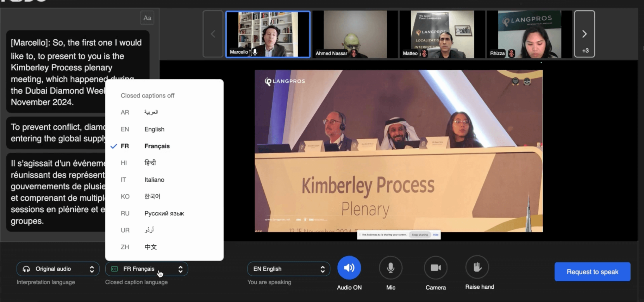Click Rhizza's muted mic icon
Image resolution: width=644 pixels, height=302 pixels.
[x=511, y=53]
